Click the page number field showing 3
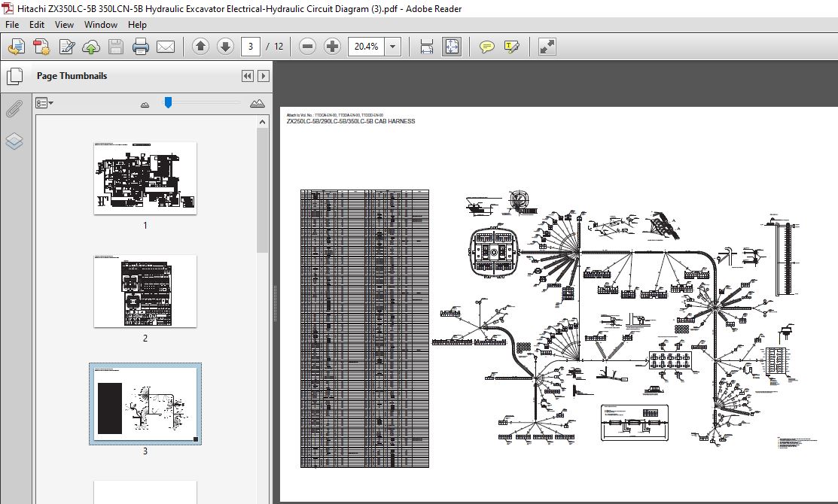Viewport: 838px width, 504px height. 251,47
